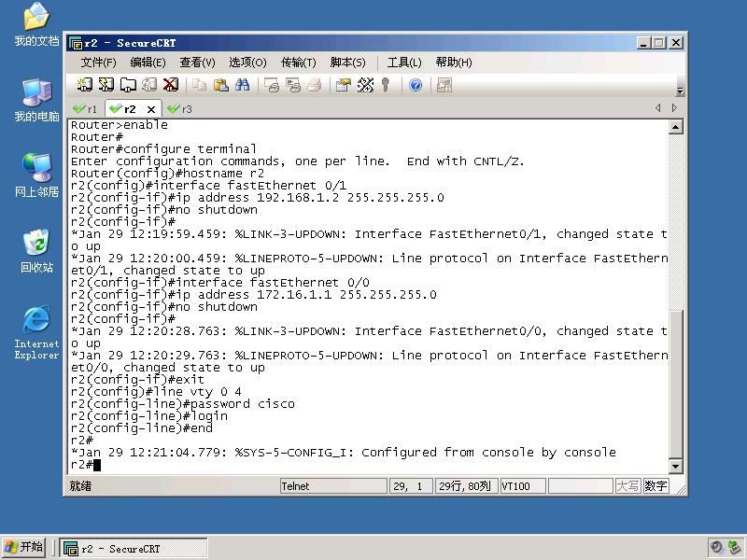
Task: Open Session Options toolbar icon
Action: tap(343, 85)
